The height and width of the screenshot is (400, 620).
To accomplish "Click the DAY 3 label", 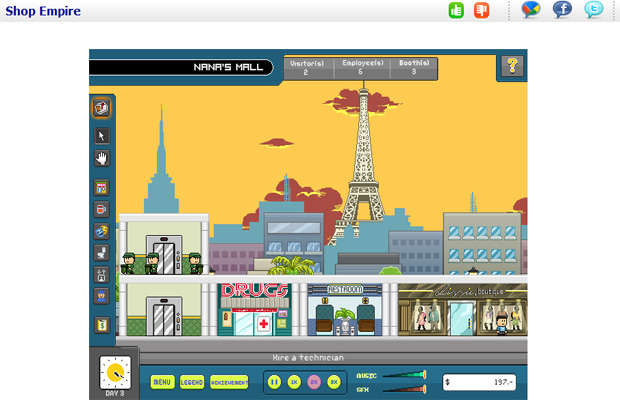I will pos(115,394).
